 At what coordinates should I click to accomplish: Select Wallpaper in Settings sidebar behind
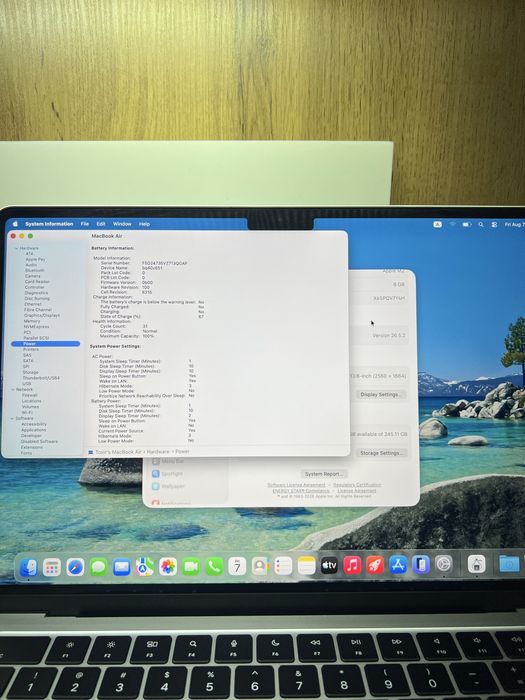tap(173, 486)
